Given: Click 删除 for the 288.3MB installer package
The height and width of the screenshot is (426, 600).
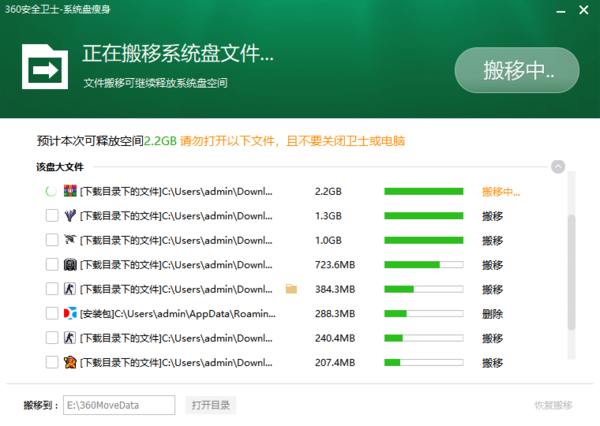Looking at the screenshot, I should tap(492, 313).
